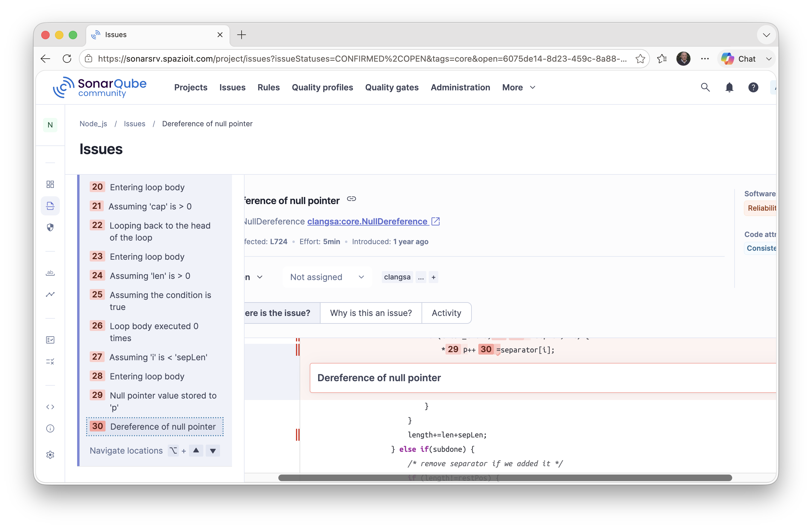812x529 pixels.
Task: Click the browser back arrow
Action: point(45,59)
